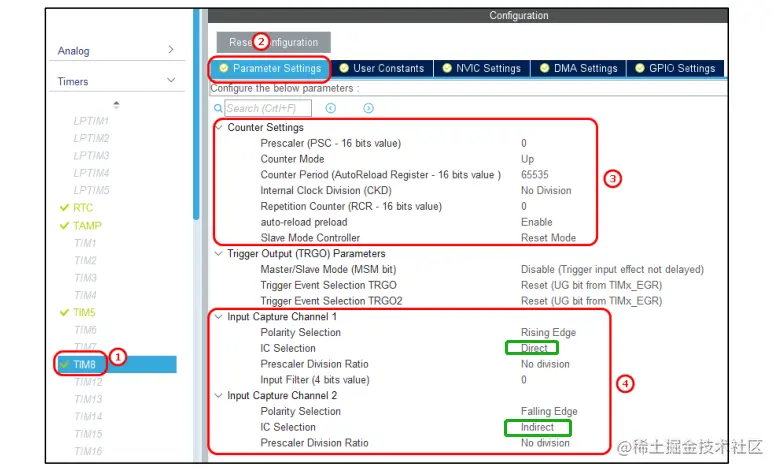Collapse the Timers category
The height and width of the screenshot is (471, 778).
171,80
